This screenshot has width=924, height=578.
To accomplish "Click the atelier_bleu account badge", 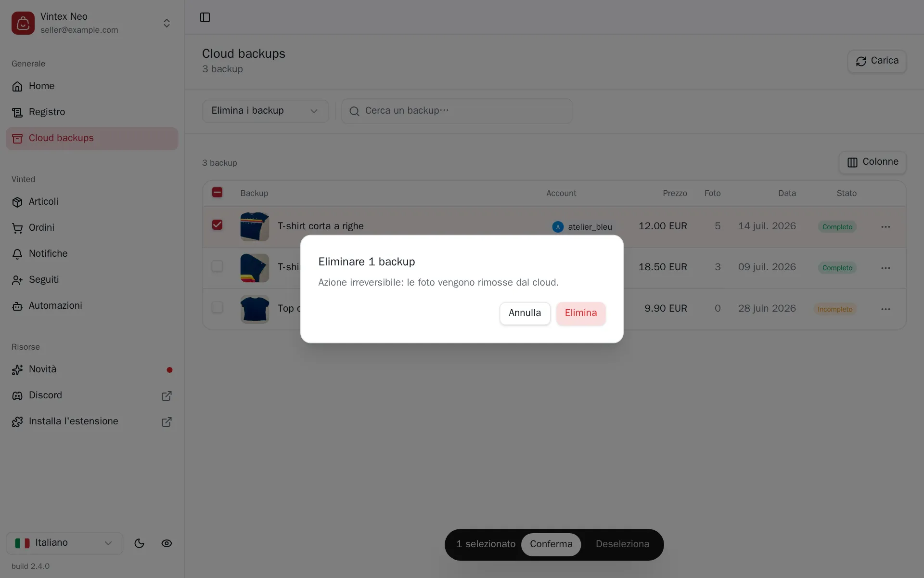I will (583, 227).
